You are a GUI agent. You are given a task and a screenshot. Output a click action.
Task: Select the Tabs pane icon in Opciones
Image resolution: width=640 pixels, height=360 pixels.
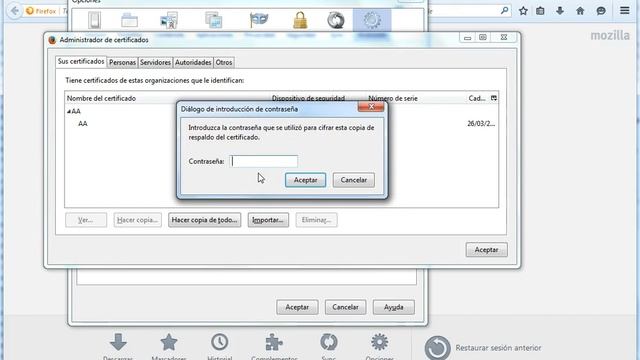coord(129,21)
